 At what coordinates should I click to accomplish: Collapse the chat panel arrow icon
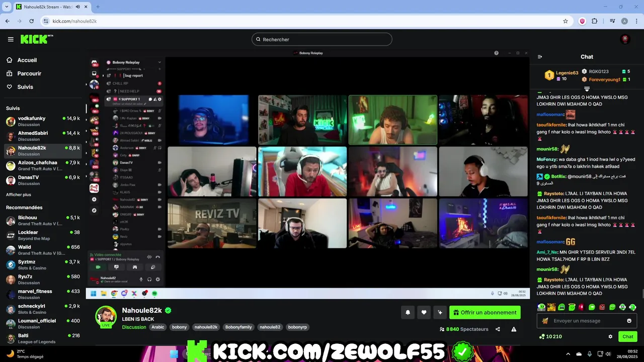[x=540, y=57]
